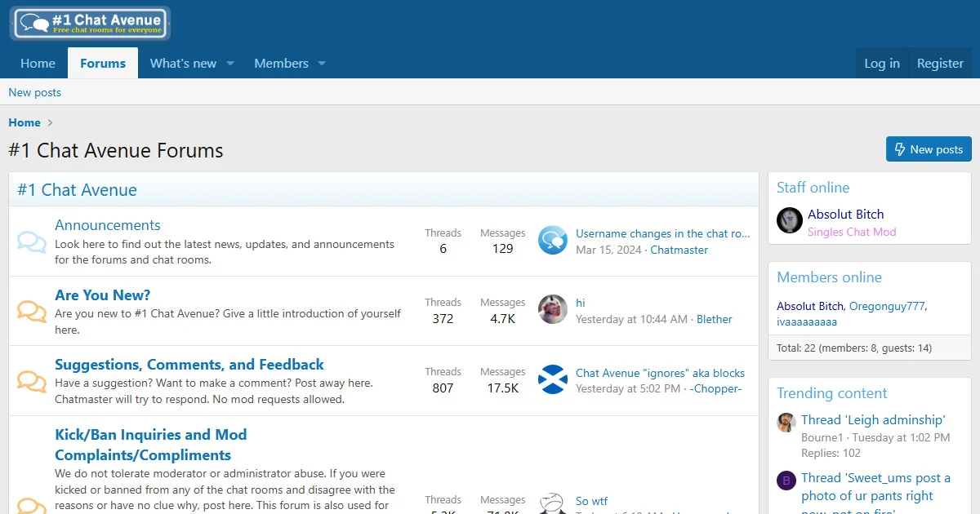Open Thread 'Leigh adminship' in Trending
The height and width of the screenshot is (514, 980).
873,420
